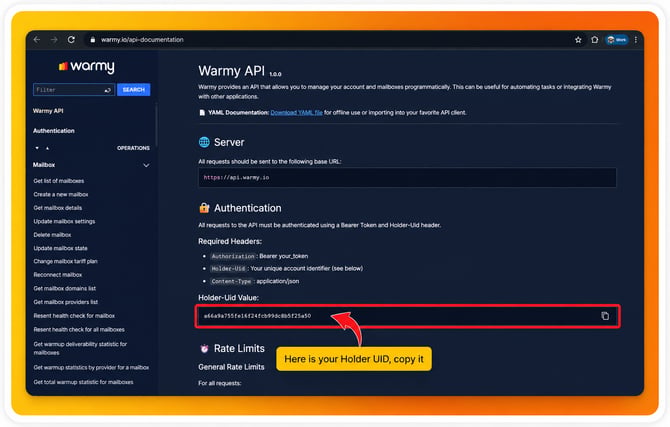Click the sidebar vertical scrollbar
The image size is (670, 427).
[x=156, y=126]
